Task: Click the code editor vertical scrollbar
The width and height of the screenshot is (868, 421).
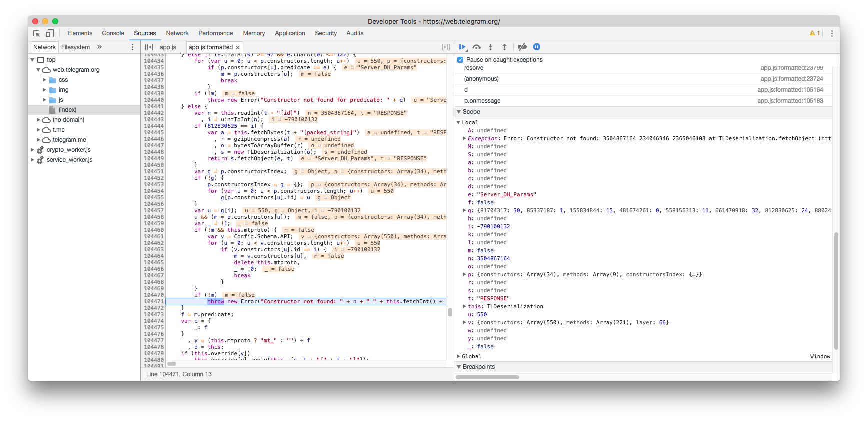Action: pyautogui.click(x=450, y=312)
